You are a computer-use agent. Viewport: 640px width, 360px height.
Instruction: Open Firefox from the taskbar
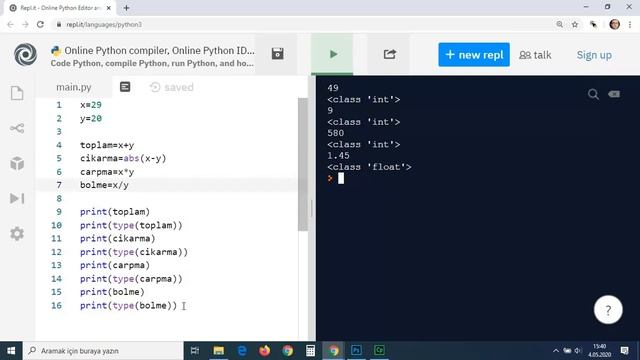click(264, 351)
